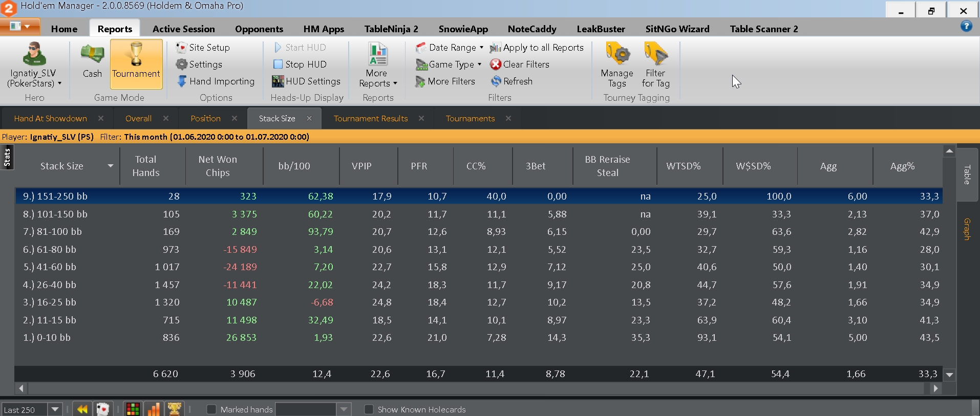Image resolution: width=980 pixels, height=416 pixels.
Task: Click the playing cards icon in bottom bar
Action: (x=103, y=409)
